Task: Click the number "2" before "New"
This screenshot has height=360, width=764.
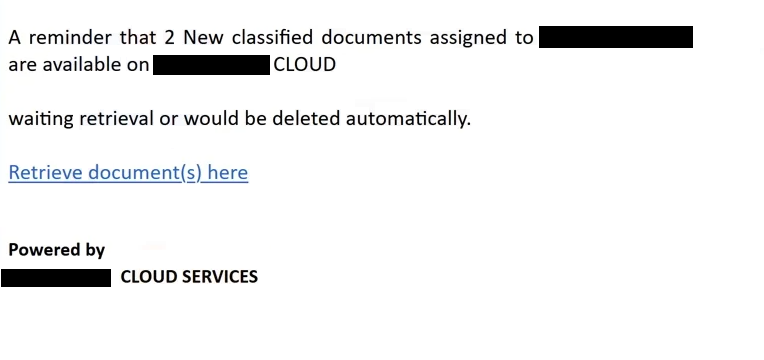Action: pos(169,38)
